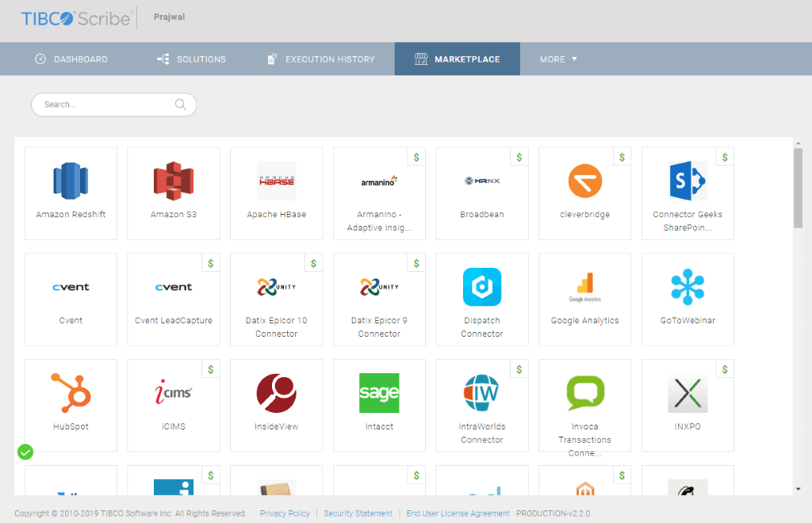Open the Google Analytics connector

coord(584,300)
